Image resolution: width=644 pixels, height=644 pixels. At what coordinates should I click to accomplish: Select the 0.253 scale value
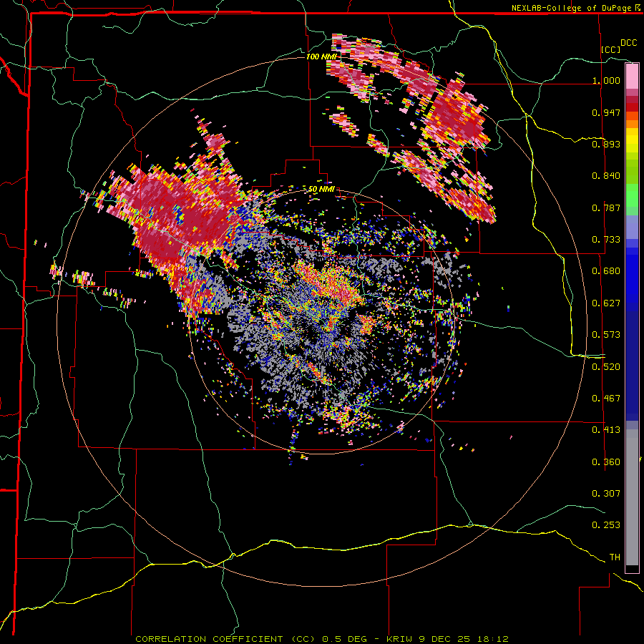(606, 525)
